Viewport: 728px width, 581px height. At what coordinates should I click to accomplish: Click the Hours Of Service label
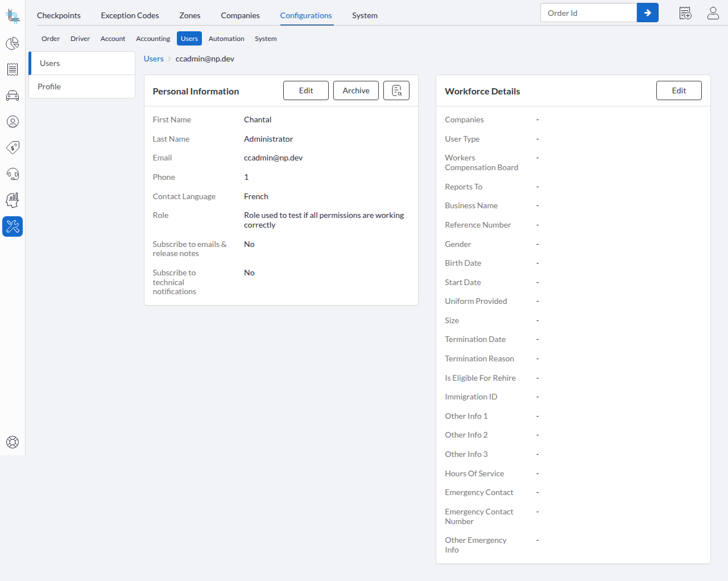point(474,473)
